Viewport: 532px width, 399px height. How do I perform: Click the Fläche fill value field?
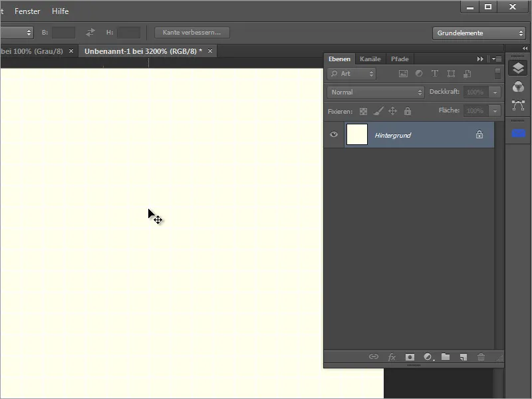(476, 110)
